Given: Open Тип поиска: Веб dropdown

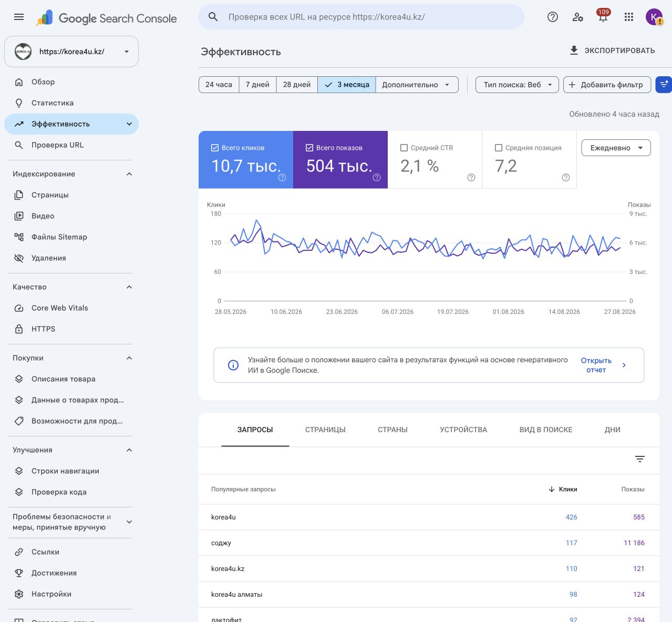Looking at the screenshot, I should [x=517, y=85].
